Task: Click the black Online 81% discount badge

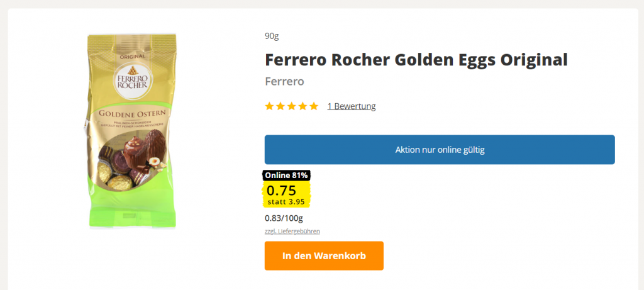Action: pyautogui.click(x=286, y=176)
